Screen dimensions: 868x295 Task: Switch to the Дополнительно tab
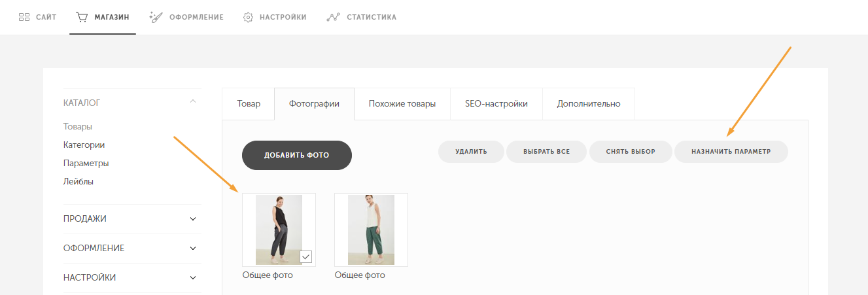point(589,104)
